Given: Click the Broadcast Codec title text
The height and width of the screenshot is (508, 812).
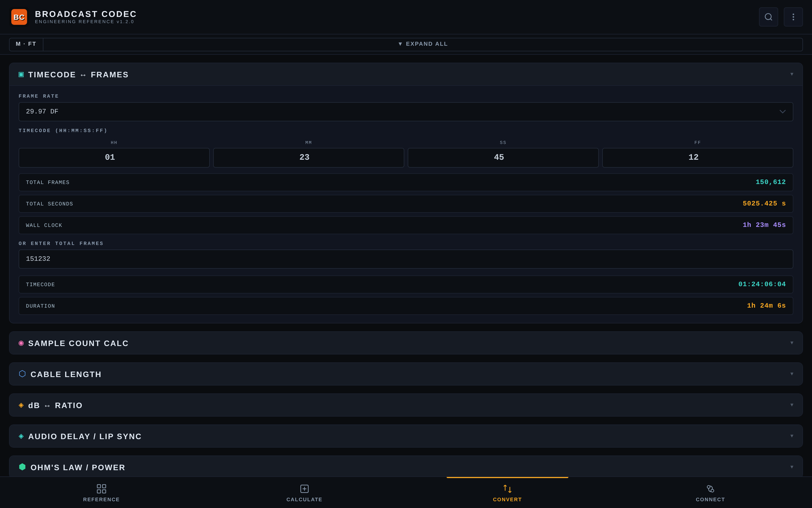Looking at the screenshot, I should pyautogui.click(x=86, y=14).
